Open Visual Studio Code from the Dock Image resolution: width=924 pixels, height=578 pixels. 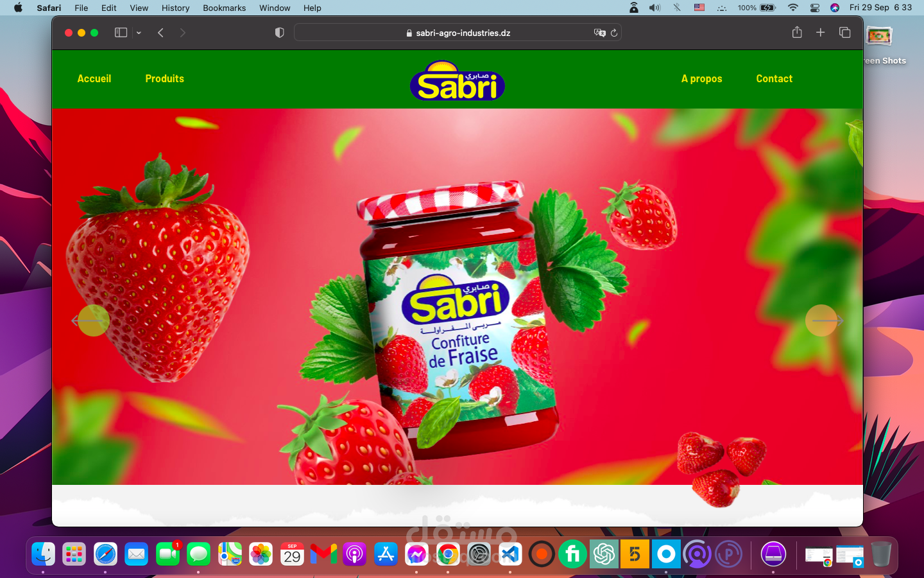coord(510,554)
